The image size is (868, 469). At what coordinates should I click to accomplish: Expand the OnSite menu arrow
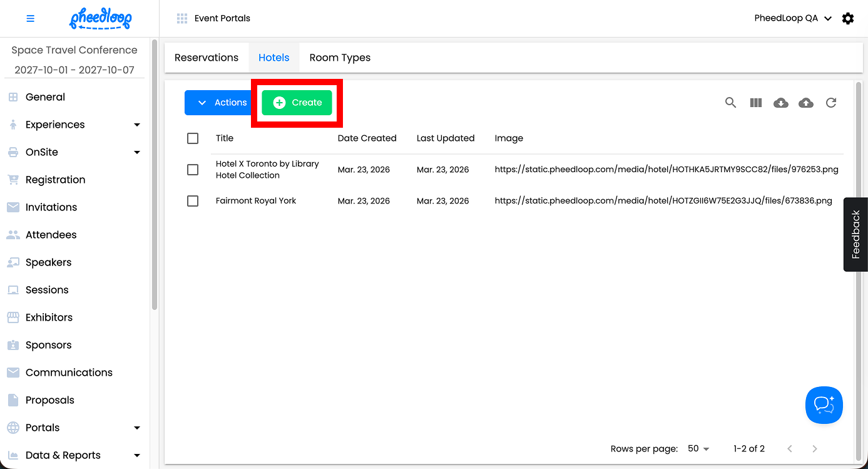[x=137, y=152]
